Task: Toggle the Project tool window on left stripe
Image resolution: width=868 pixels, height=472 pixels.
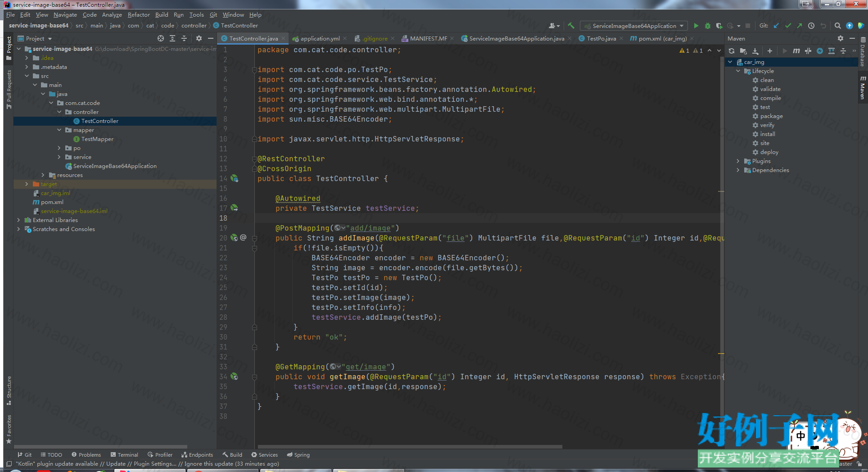Action: 9,48
